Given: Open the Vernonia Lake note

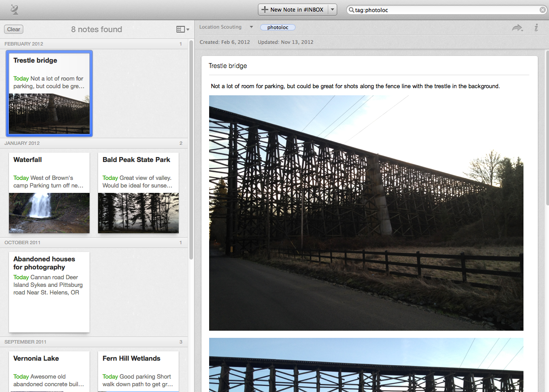Looking at the screenshot, I should (x=49, y=371).
